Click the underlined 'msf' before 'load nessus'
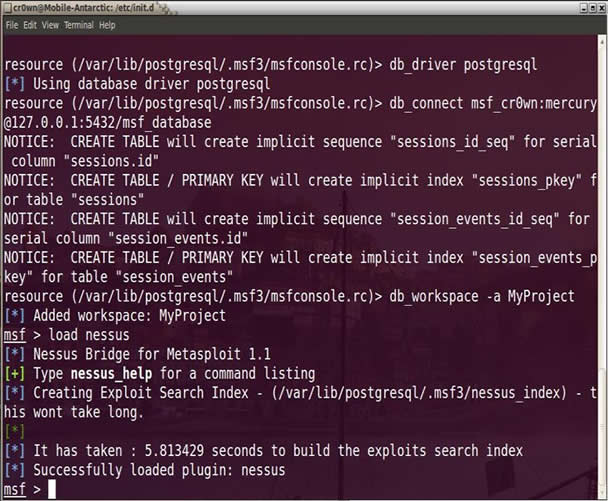608x501 pixels. coord(15,335)
